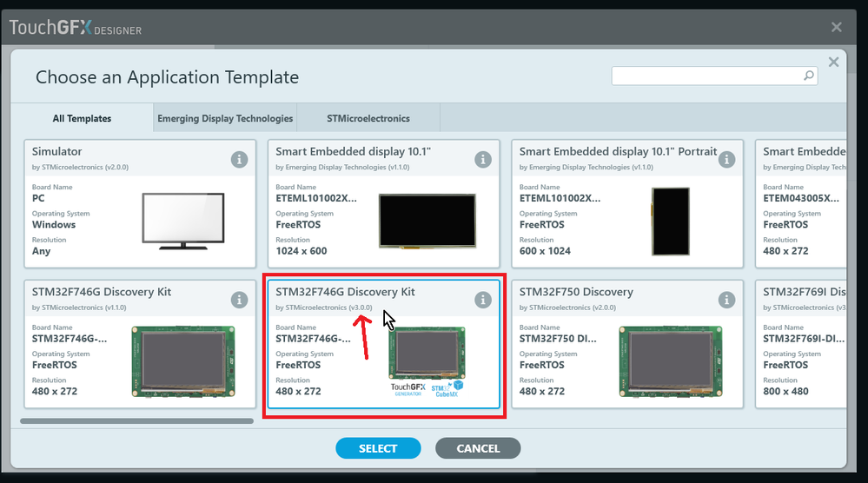Open info for the Simulator template
868x483 pixels.
tap(239, 159)
